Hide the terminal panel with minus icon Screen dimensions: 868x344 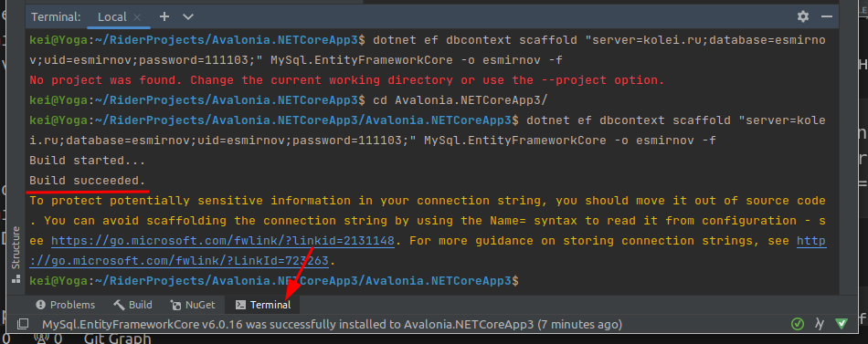pos(827,16)
